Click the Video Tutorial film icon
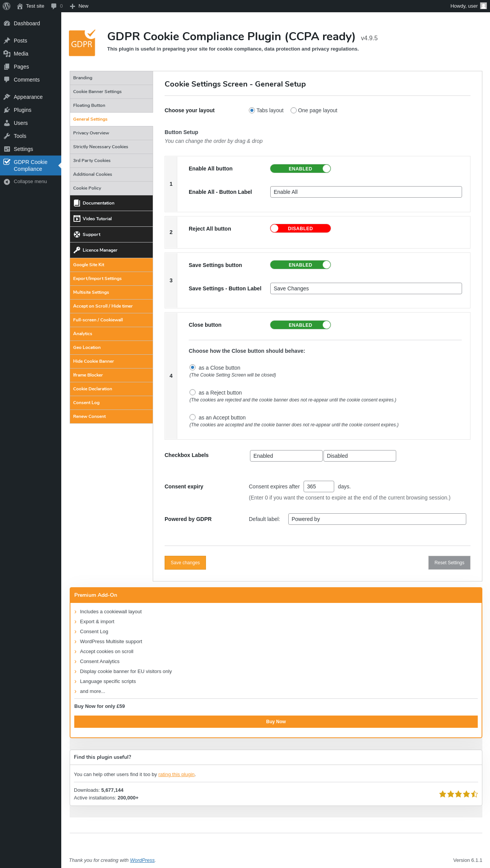Viewport: 490px width, 868px height. (x=77, y=219)
